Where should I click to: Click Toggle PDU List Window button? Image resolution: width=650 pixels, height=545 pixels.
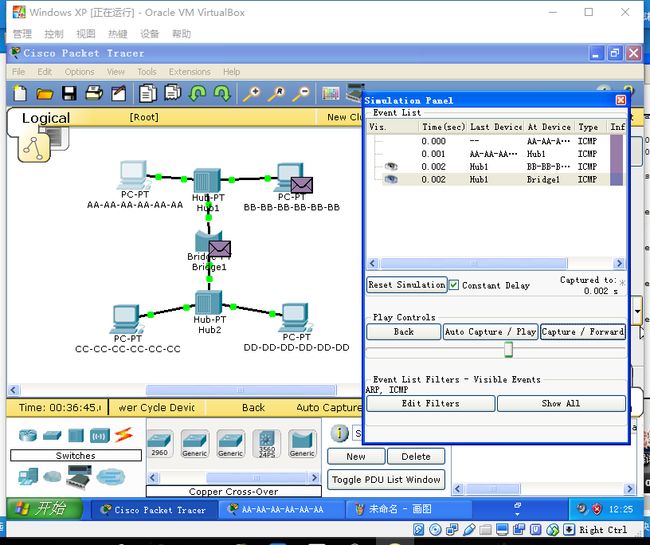(x=386, y=480)
